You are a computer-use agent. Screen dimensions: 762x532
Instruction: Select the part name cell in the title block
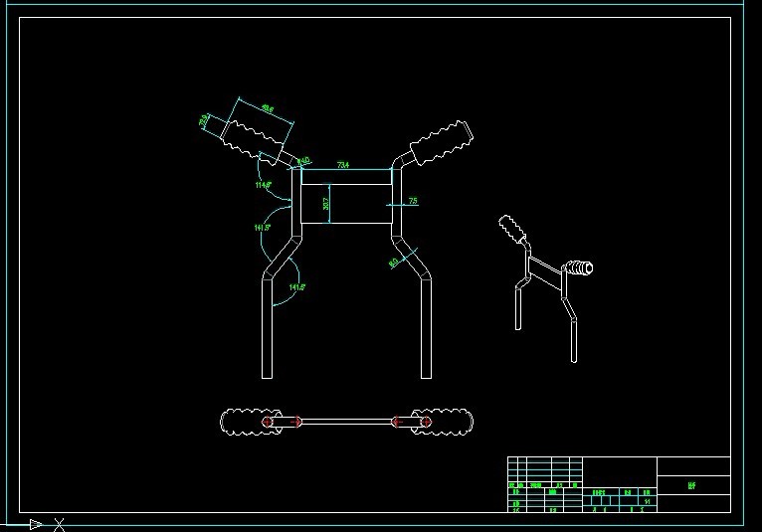(693, 485)
